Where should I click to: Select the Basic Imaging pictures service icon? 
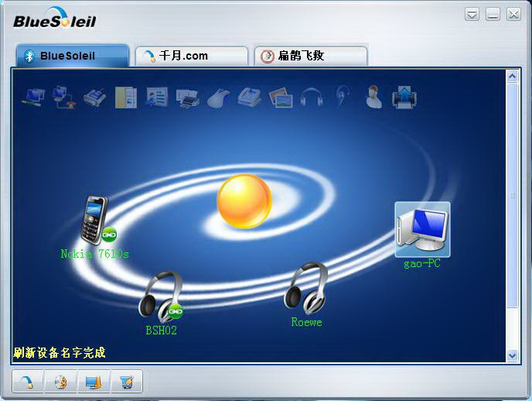[x=281, y=97]
